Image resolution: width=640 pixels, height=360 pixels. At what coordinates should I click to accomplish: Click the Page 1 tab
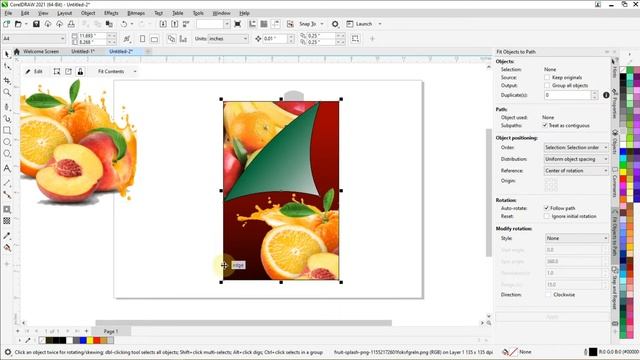[x=111, y=331]
